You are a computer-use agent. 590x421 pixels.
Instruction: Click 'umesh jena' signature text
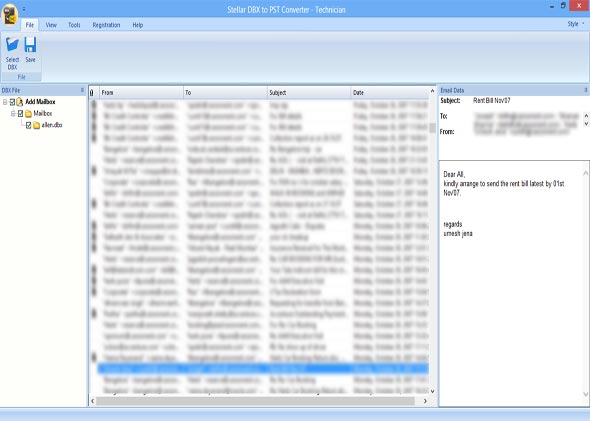[458, 234]
